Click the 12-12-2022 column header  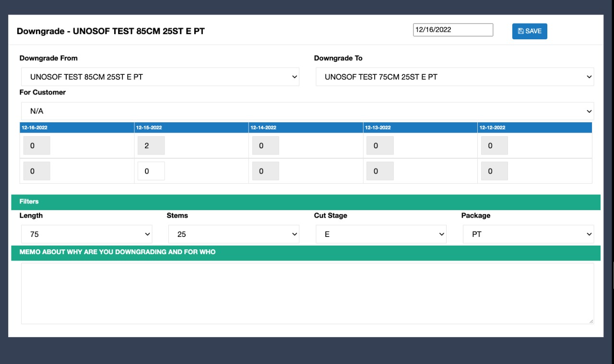(x=534, y=128)
